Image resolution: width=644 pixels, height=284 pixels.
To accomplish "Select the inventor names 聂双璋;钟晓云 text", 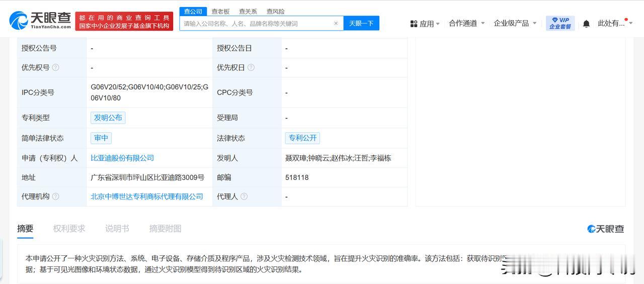I will pos(306,158).
